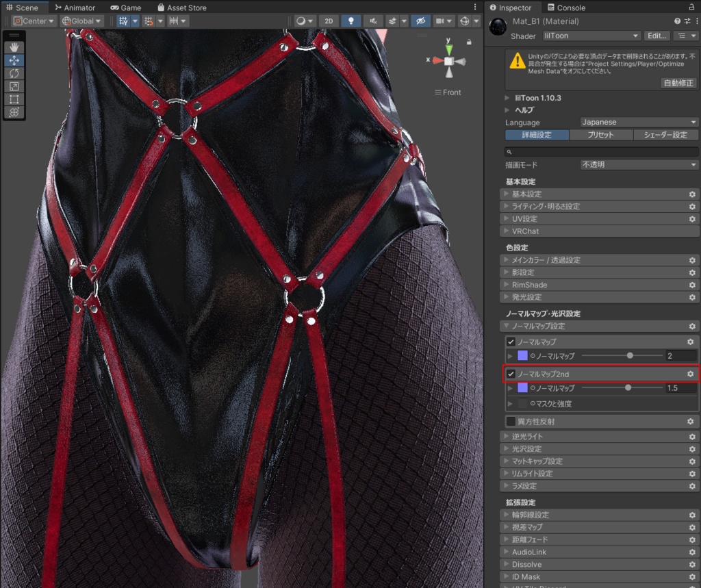The image size is (701, 588).
Task: Click the normal map value field 2
Action: [681, 355]
